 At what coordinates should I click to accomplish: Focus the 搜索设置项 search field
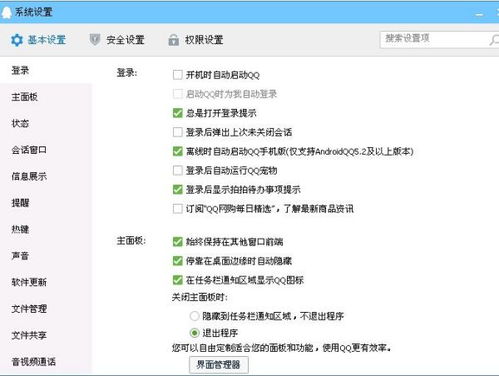433,39
